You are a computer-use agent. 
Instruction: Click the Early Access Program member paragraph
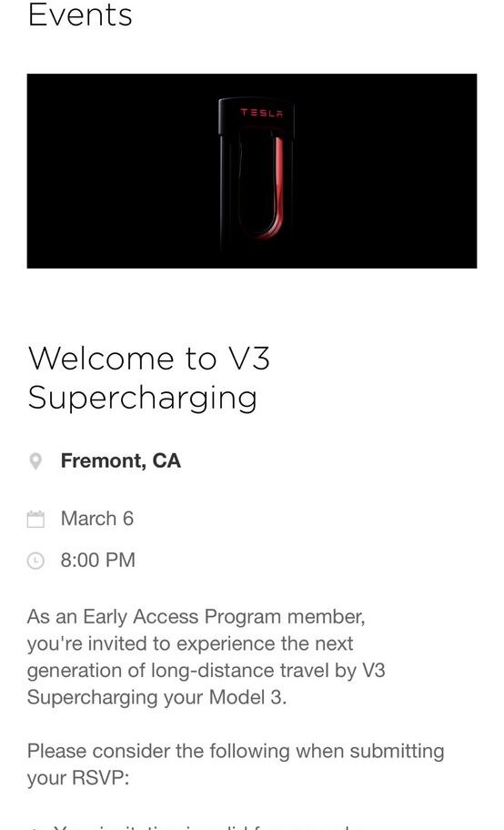tap(207, 657)
